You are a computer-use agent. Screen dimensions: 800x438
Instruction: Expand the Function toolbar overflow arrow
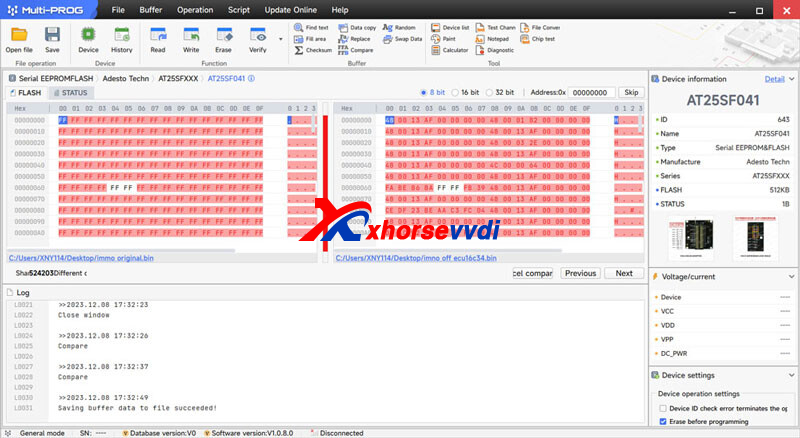(x=281, y=40)
